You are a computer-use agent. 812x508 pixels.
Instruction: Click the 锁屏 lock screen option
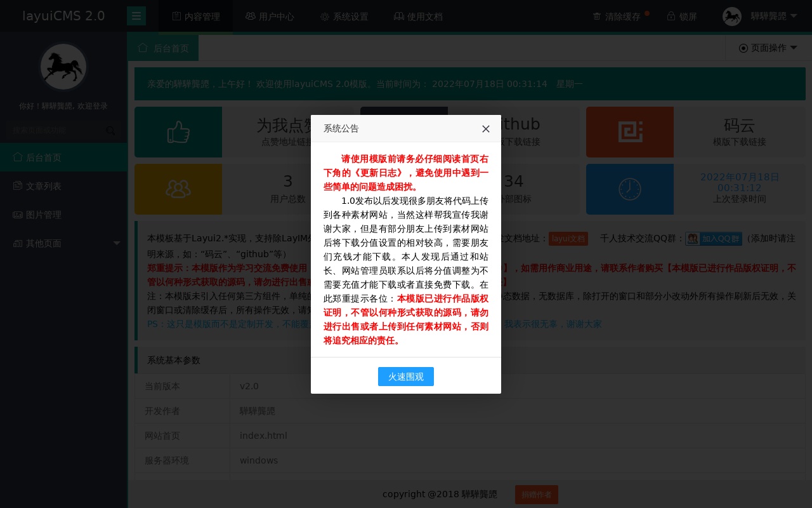coord(682,17)
